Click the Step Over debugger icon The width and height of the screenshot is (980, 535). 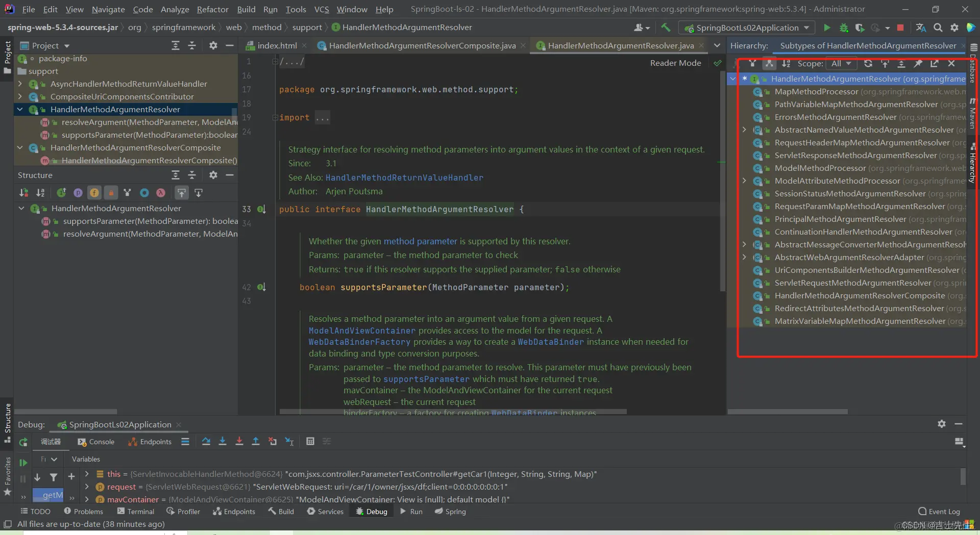tap(206, 442)
